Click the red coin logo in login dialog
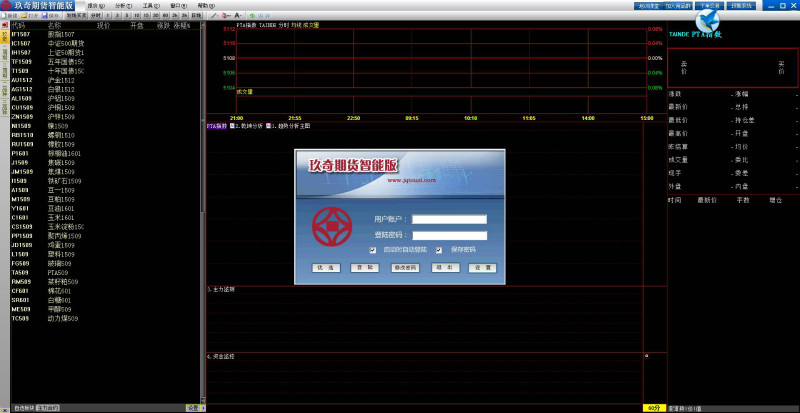The height and width of the screenshot is (413, 800). click(x=331, y=225)
